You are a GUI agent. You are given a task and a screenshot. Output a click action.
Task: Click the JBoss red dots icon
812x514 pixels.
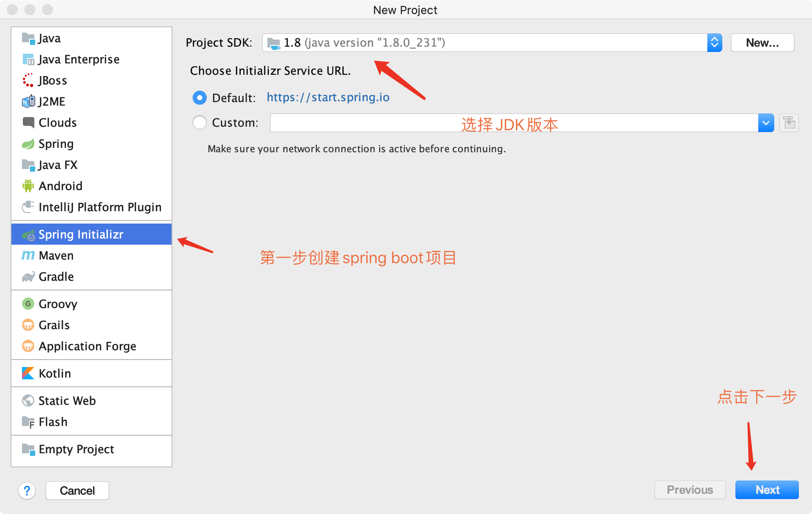[x=28, y=81]
